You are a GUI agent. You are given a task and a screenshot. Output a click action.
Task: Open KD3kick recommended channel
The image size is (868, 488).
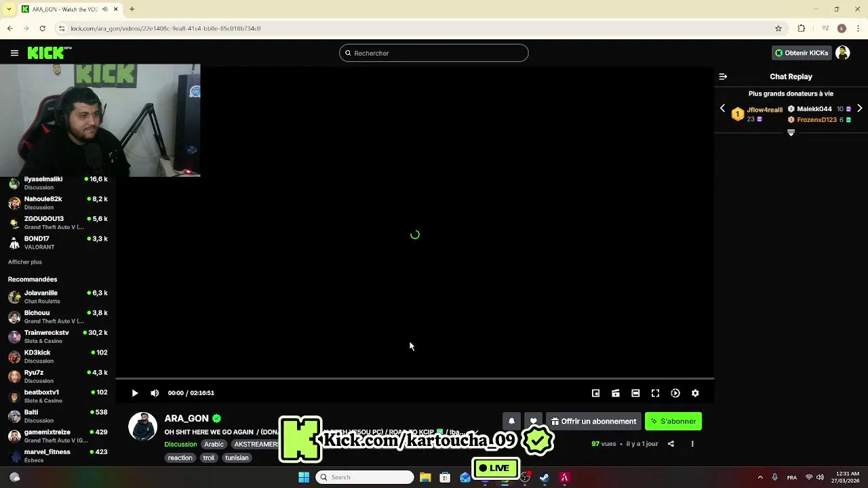[58, 357]
